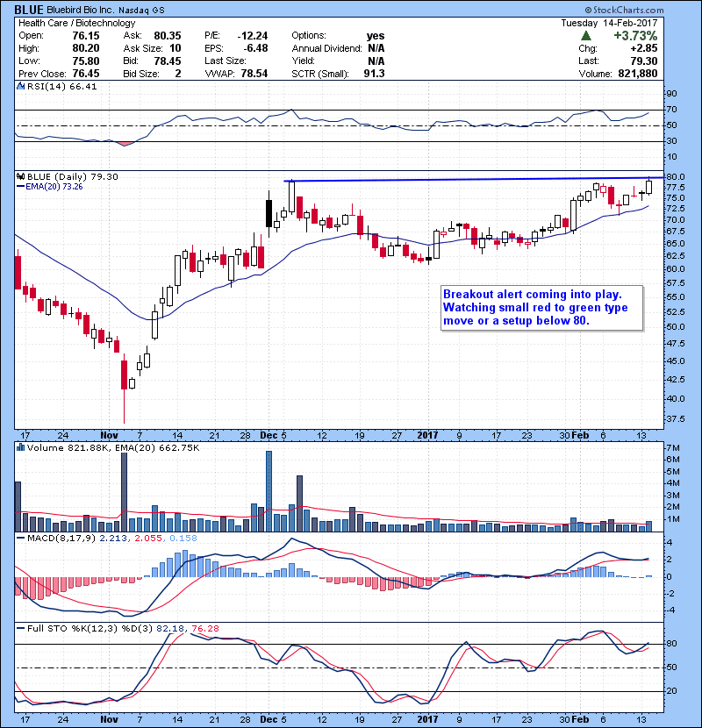Click the P/E value -12.24

pos(252,36)
